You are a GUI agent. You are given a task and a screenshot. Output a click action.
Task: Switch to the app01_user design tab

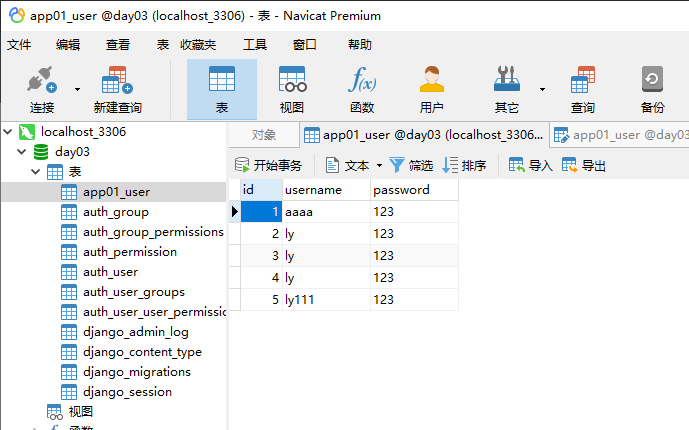[x=620, y=135]
